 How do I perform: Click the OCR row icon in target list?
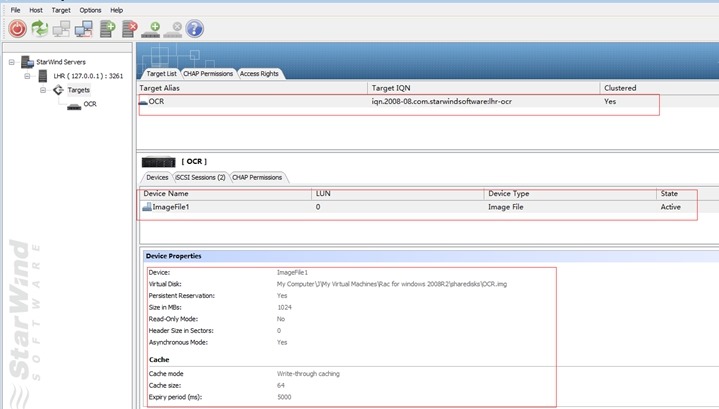(x=143, y=102)
